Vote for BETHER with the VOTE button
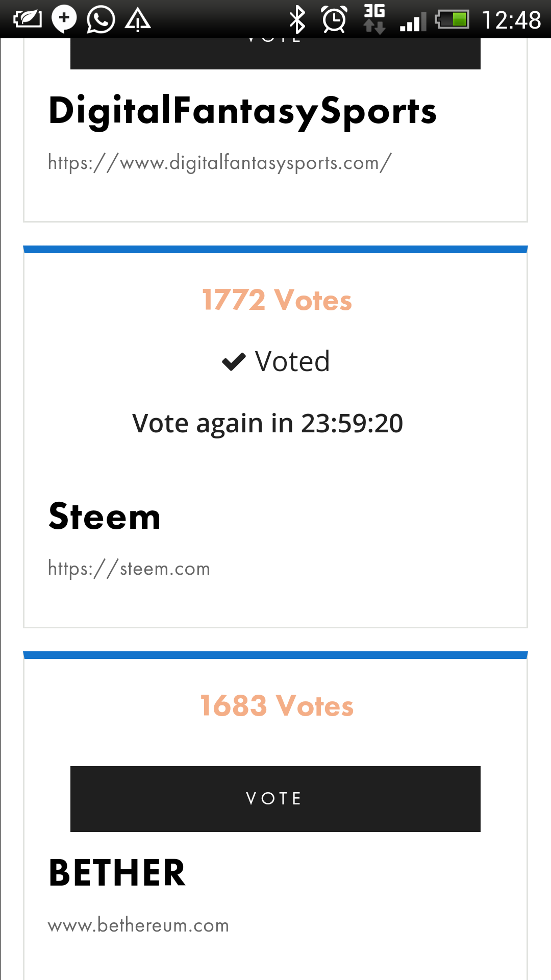This screenshot has width=551, height=980. [x=275, y=799]
